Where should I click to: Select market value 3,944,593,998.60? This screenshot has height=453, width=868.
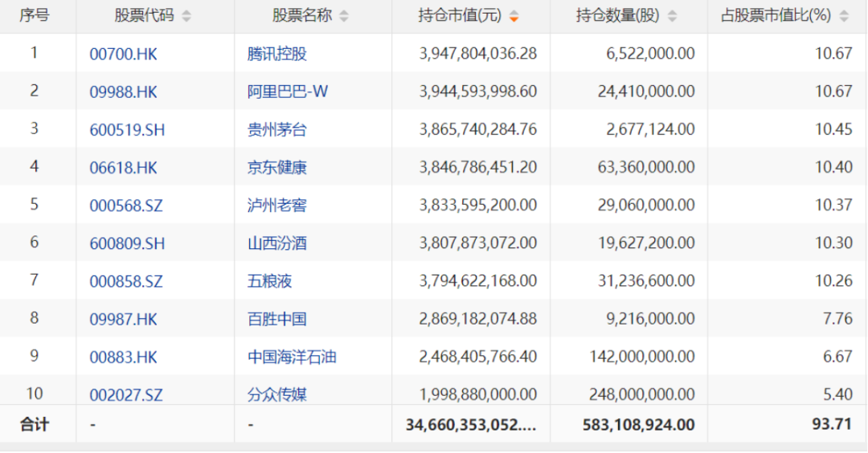pos(477,92)
